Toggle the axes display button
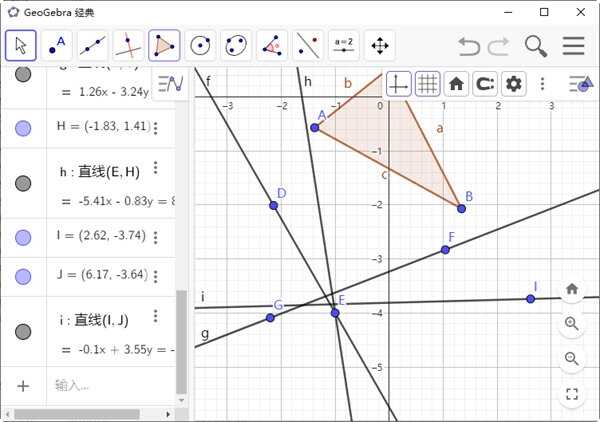This screenshot has width=600, height=422. tap(399, 84)
